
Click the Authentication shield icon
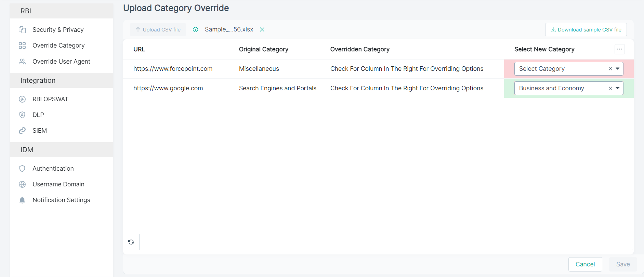(22, 169)
